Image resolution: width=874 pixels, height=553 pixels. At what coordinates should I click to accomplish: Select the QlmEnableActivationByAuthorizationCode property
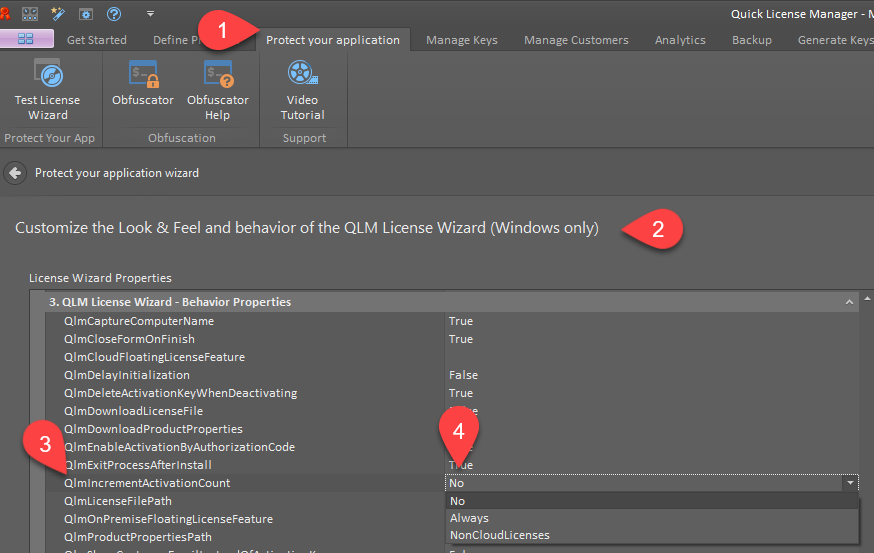tap(179, 447)
